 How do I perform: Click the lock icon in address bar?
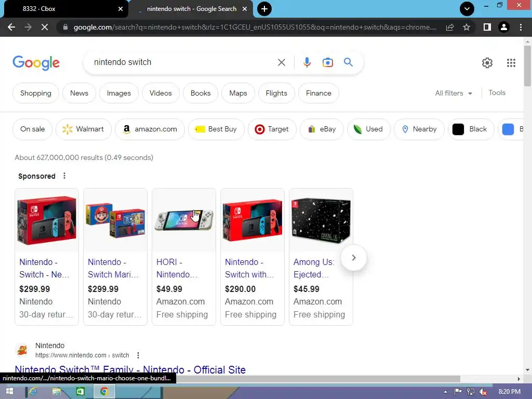(65, 27)
